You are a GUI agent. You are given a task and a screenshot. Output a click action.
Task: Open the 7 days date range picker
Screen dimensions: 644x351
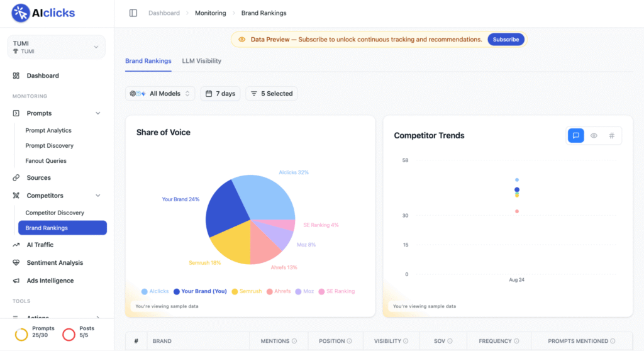pos(220,94)
